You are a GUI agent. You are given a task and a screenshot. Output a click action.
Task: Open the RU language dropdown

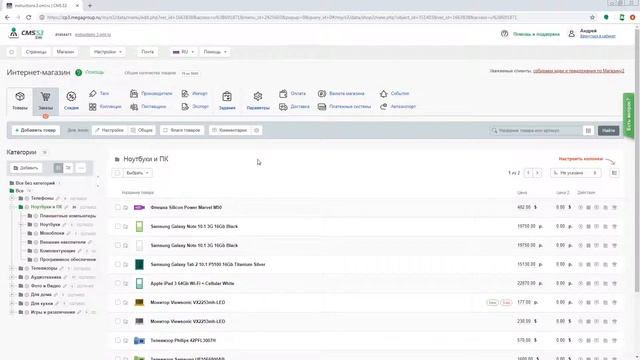pyautogui.click(x=183, y=52)
